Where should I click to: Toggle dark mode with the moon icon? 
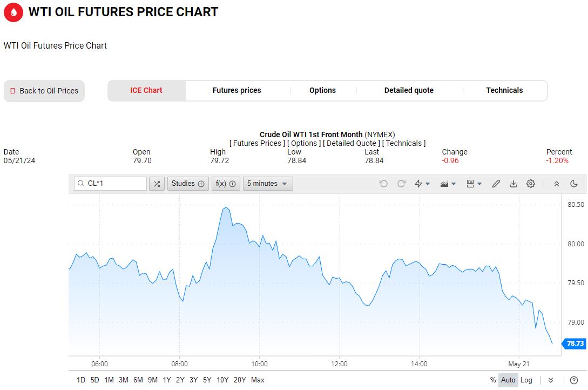tap(574, 184)
